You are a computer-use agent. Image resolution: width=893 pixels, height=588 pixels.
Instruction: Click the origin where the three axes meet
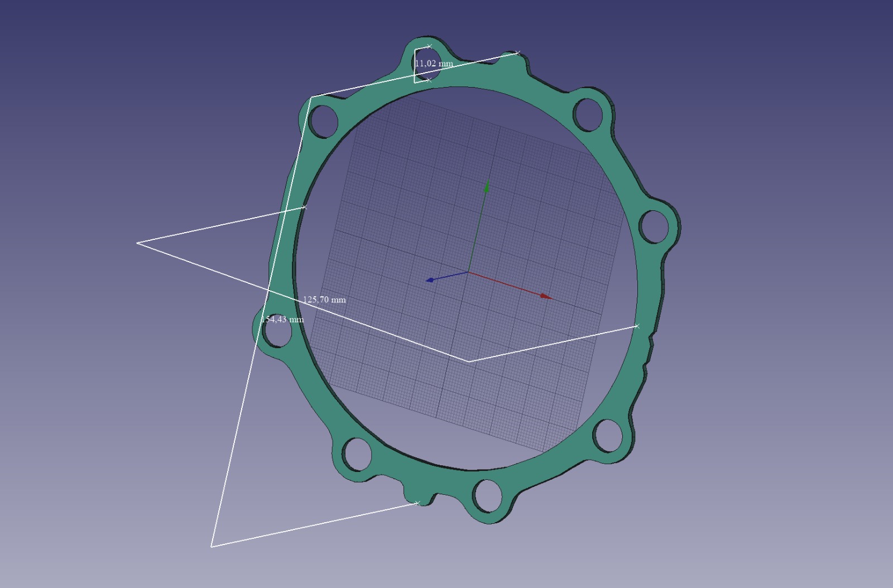(468, 272)
